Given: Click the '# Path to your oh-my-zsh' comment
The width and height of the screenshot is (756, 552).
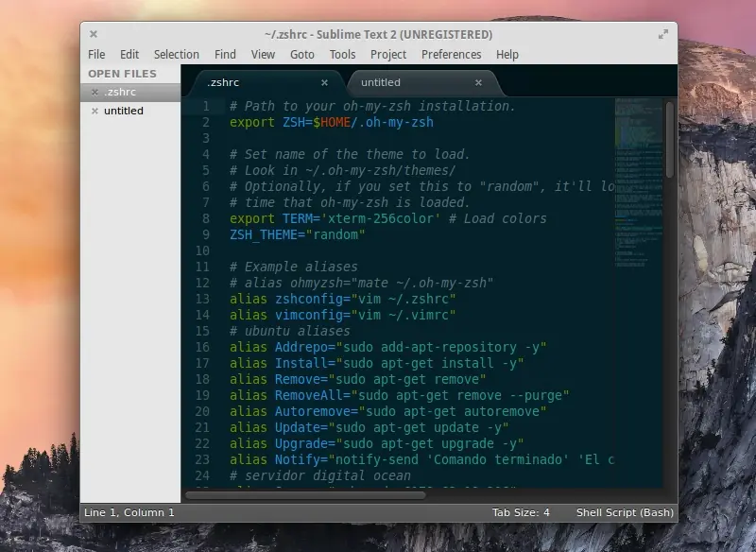Looking at the screenshot, I should click(x=372, y=106).
